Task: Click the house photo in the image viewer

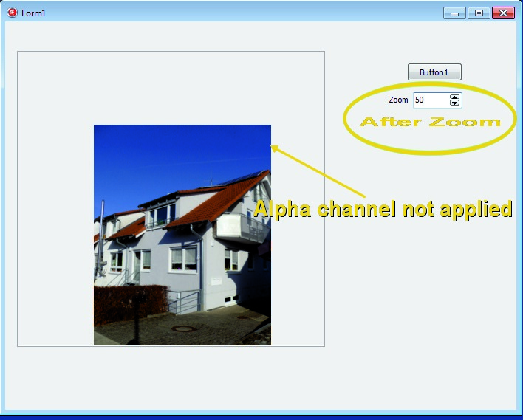Action: [182, 235]
